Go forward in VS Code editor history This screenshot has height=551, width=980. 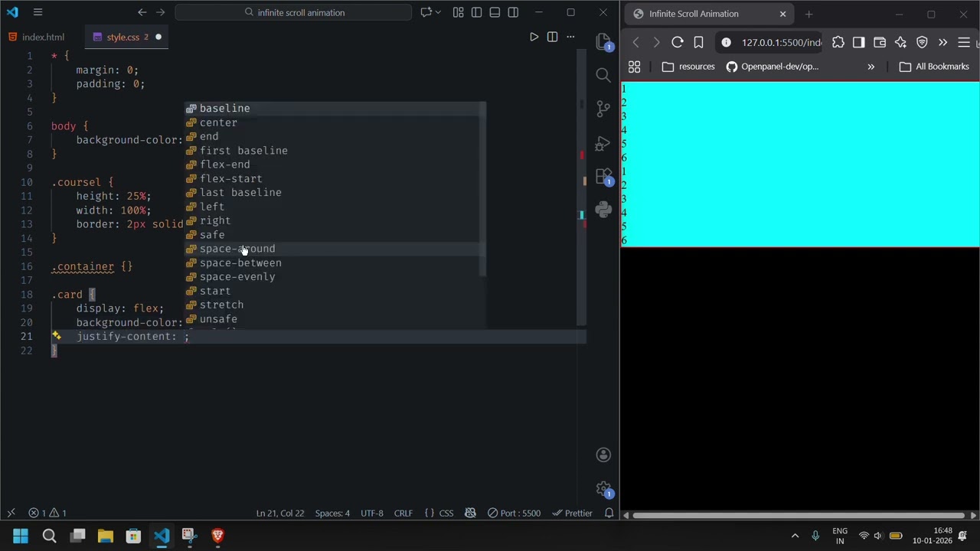160,12
